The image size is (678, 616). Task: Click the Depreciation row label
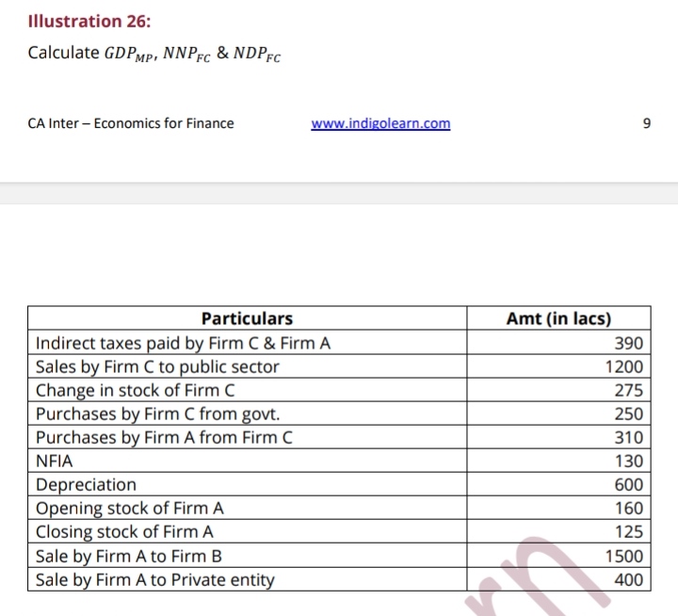(x=86, y=484)
